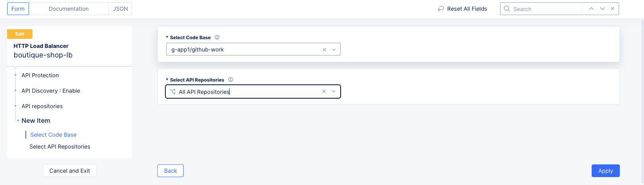Viewport: 644px width, 185px height.
Task: Clear the g-app1/github-work code base selection
Action: [x=324, y=50]
